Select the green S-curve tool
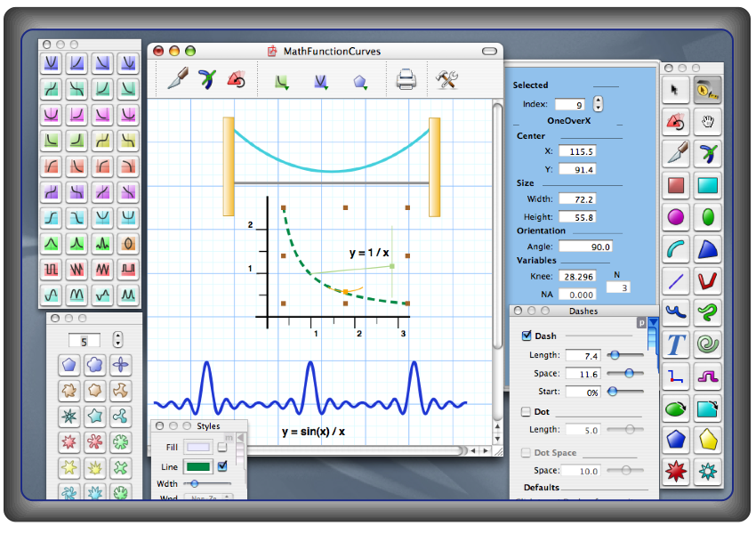 click(x=707, y=312)
